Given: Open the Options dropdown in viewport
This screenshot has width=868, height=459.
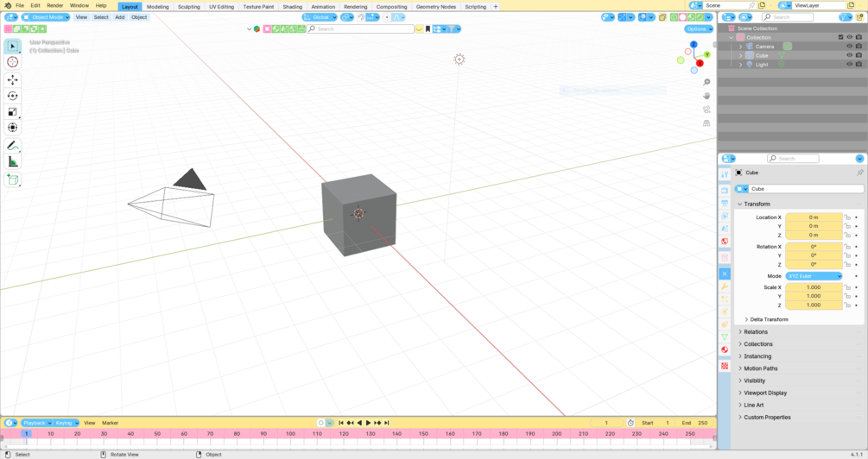Looking at the screenshot, I should (x=699, y=28).
